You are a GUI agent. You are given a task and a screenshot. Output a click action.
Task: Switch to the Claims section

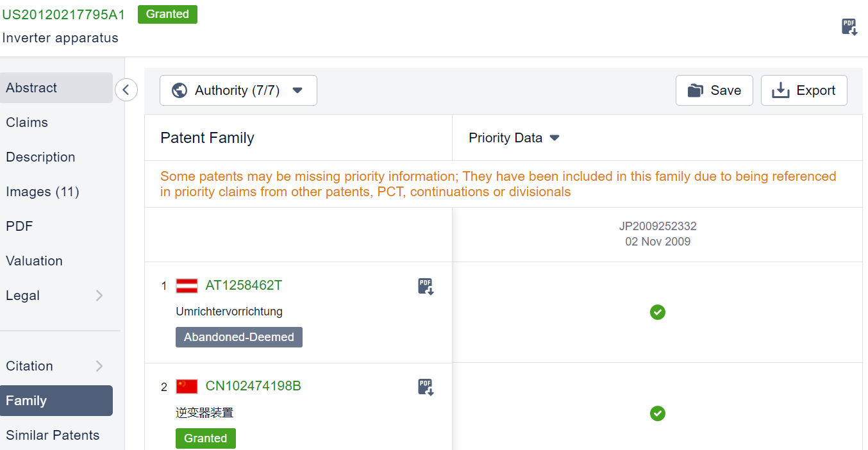click(27, 122)
